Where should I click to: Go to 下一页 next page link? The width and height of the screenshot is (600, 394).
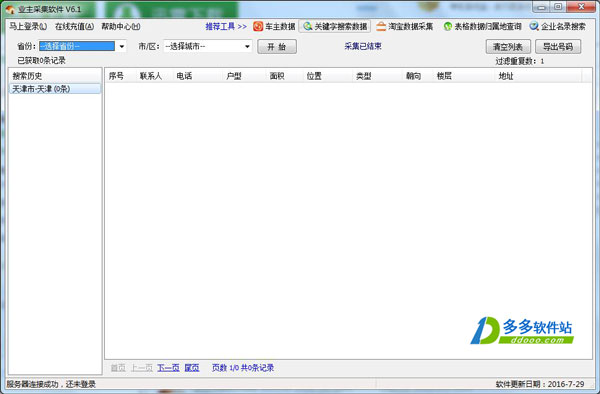[168, 368]
